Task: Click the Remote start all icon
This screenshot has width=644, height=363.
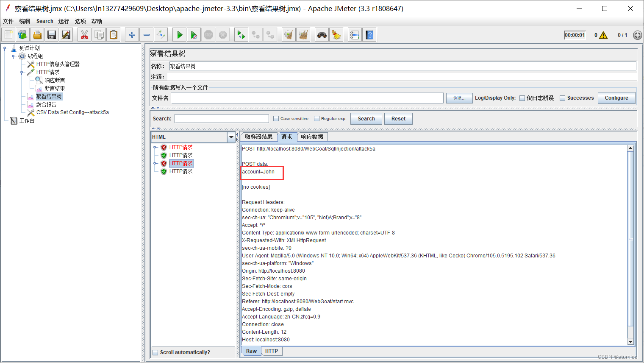Action: tap(241, 35)
